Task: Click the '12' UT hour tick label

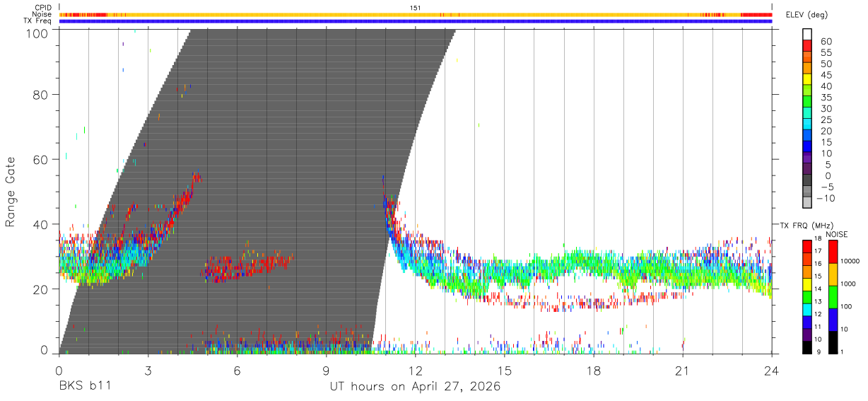Action: pos(416,371)
